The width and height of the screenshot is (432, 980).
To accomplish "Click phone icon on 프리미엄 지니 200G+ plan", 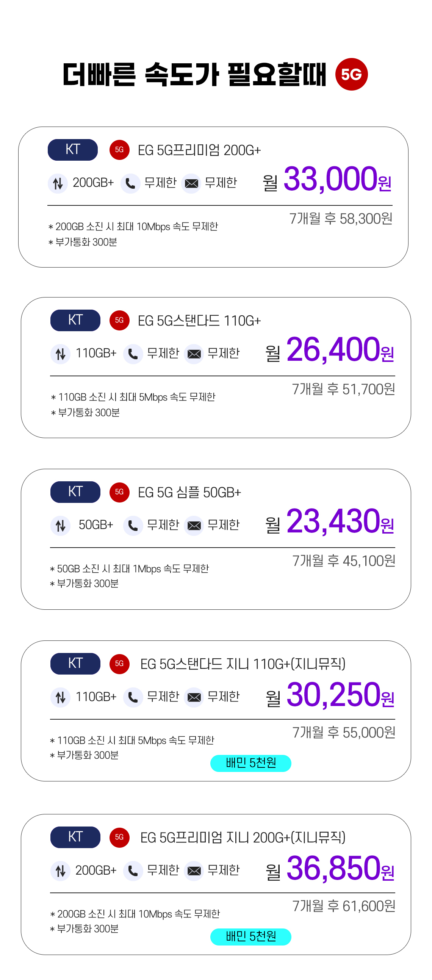I will (133, 871).
